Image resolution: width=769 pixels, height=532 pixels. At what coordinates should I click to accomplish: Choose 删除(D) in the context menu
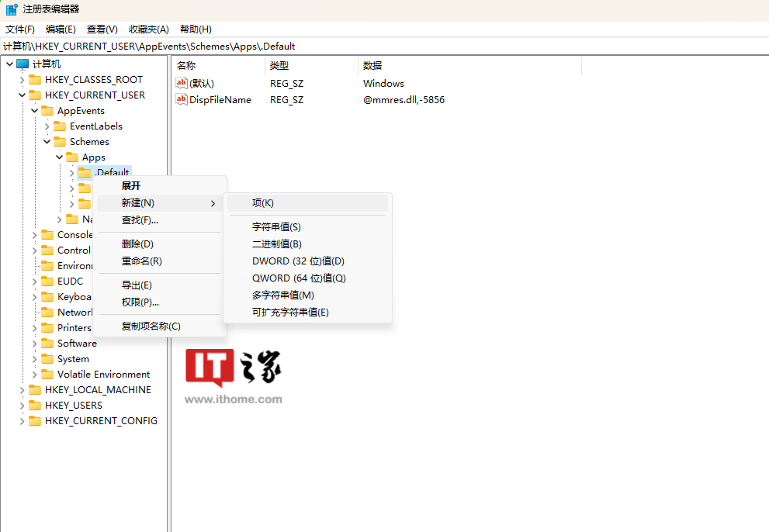(x=161, y=244)
